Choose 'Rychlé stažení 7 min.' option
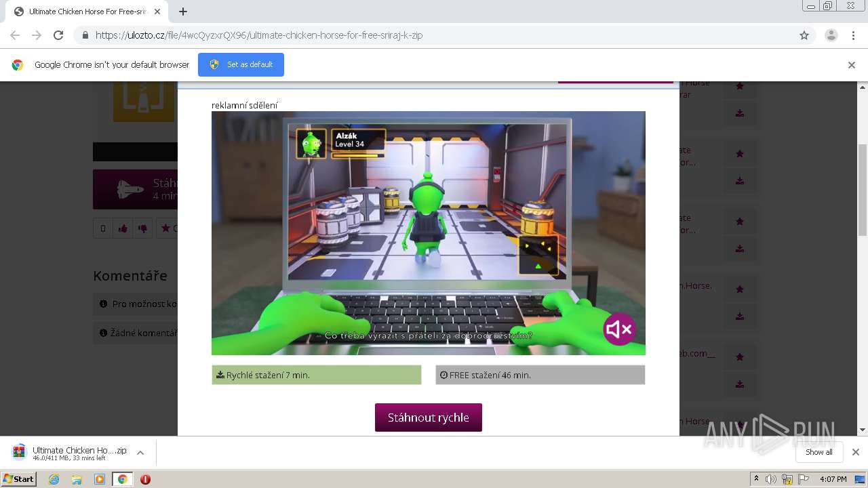This screenshot has width=868, height=488. point(317,375)
